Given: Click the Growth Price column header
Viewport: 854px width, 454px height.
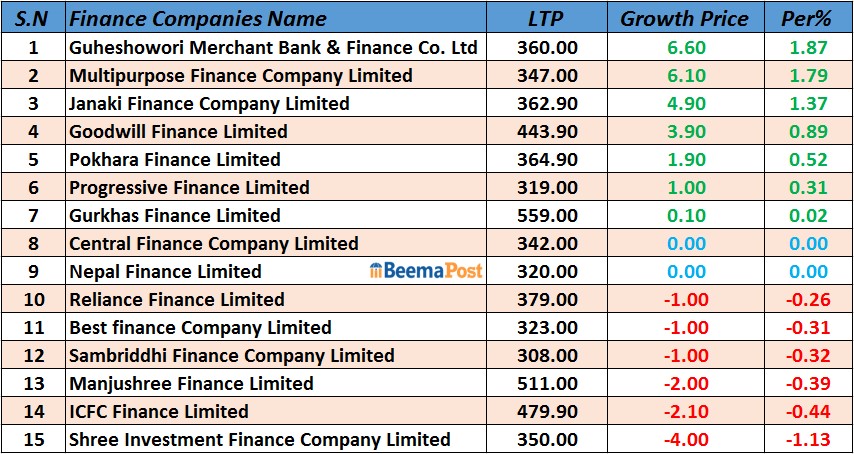Looking at the screenshot, I should [684, 18].
